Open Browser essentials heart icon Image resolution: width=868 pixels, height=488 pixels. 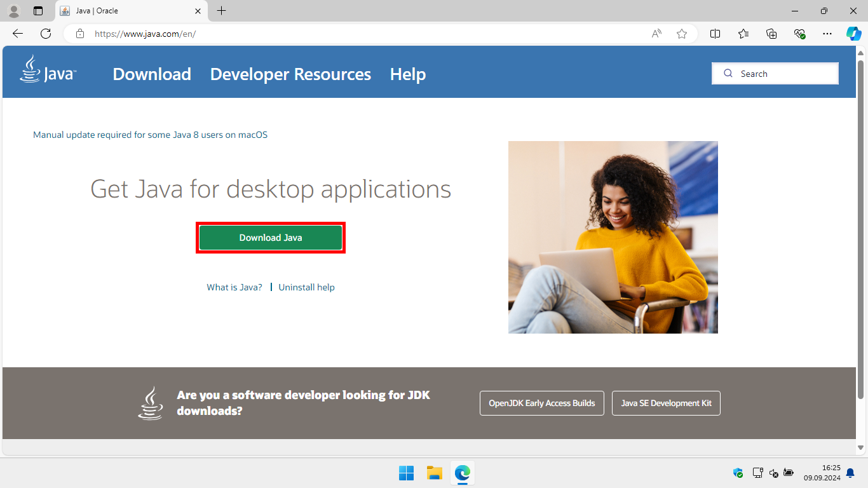(800, 34)
